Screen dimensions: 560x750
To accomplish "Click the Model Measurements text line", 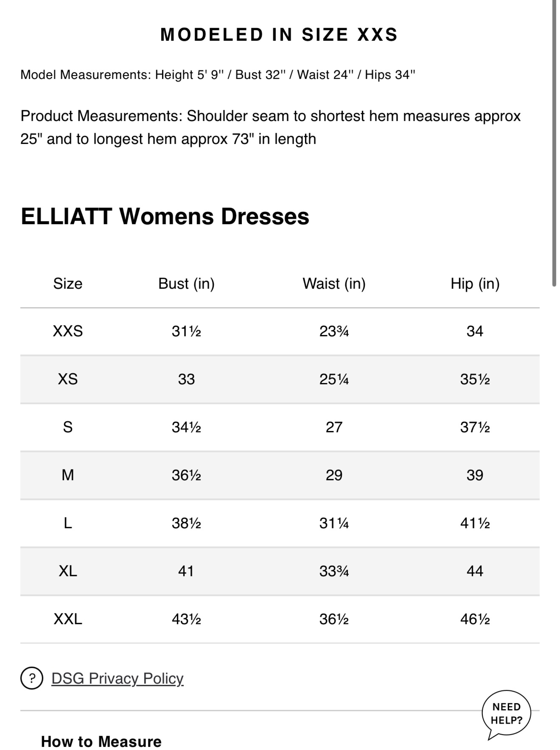I will [218, 75].
